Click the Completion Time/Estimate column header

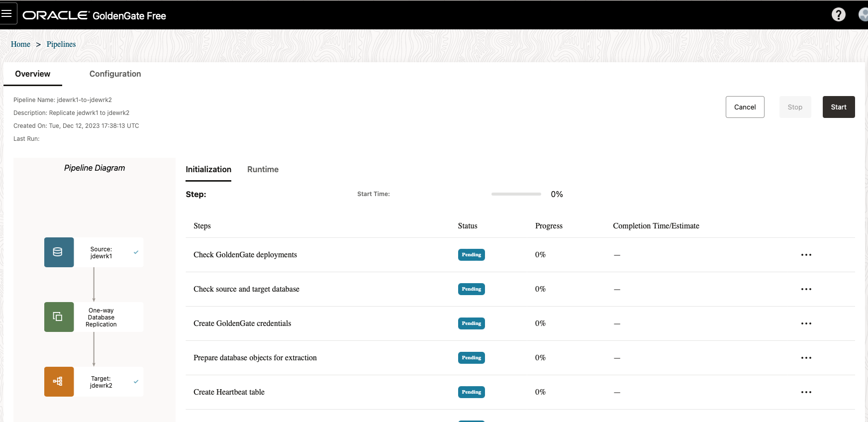pyautogui.click(x=656, y=226)
